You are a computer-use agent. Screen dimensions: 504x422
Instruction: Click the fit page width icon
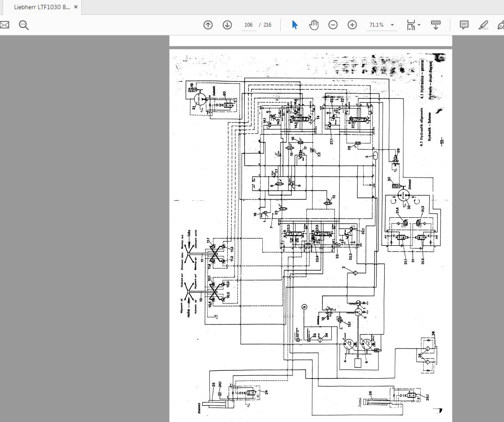[x=411, y=25]
